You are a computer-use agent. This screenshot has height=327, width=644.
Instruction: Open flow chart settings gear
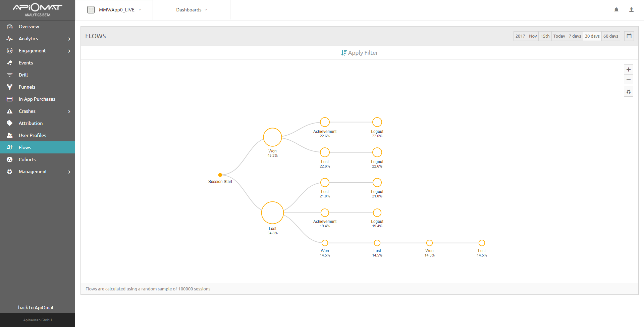point(628,92)
